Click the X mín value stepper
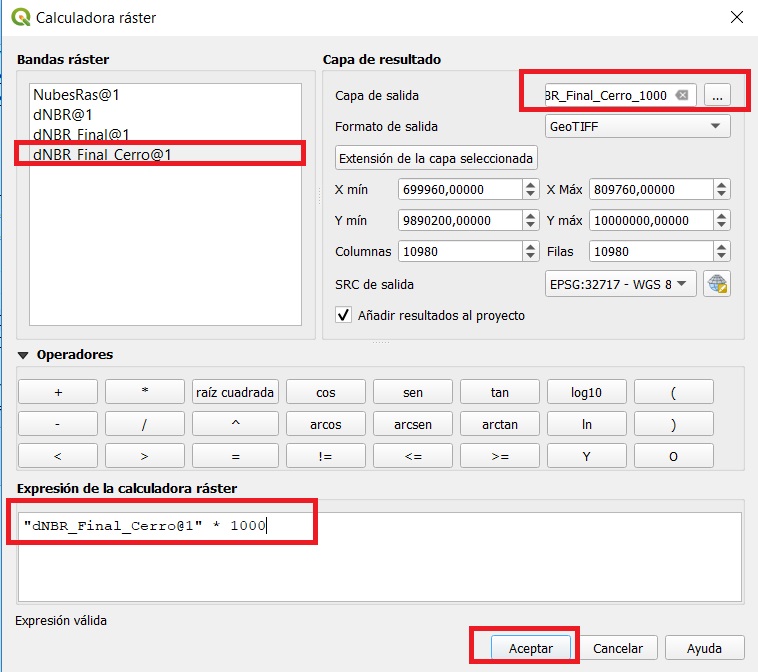Image resolution: width=758 pixels, height=672 pixels. 530,189
